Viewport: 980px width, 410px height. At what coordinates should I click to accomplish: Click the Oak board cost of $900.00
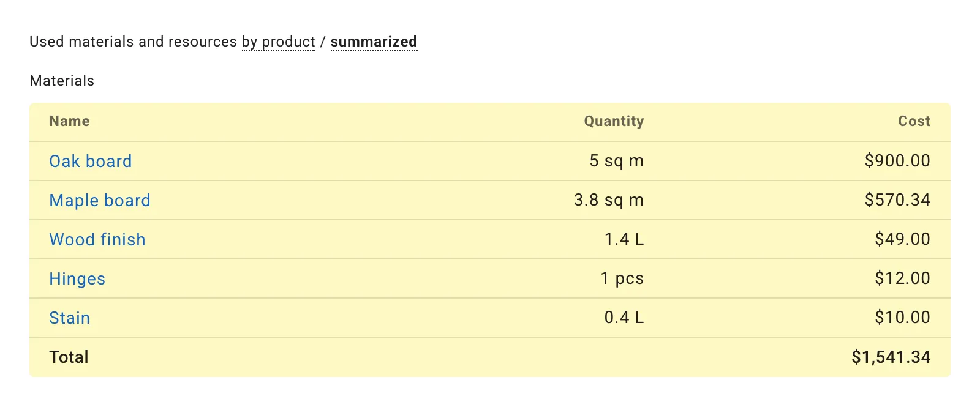pos(897,161)
